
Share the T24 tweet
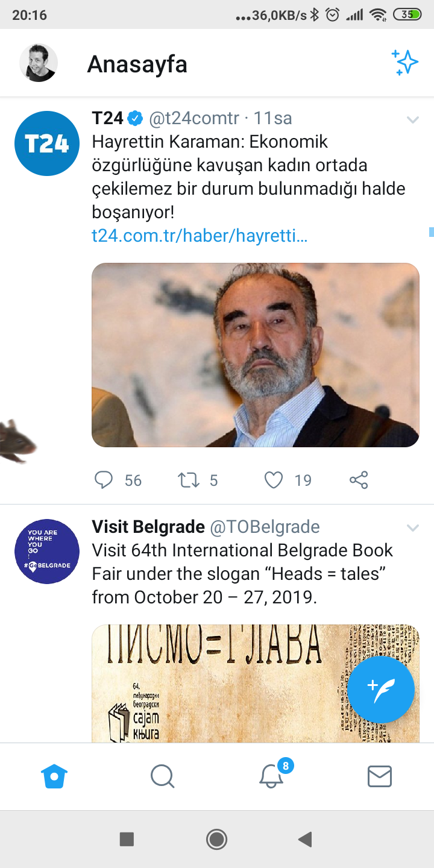click(x=359, y=480)
